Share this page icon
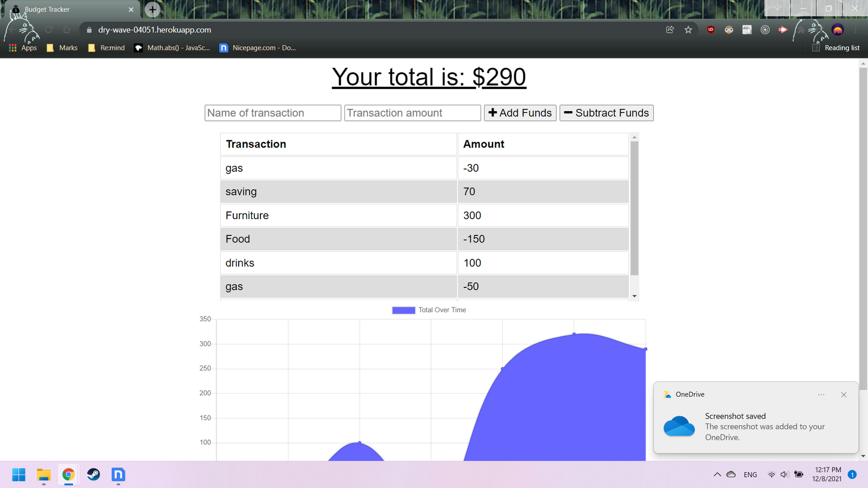Viewport: 868px width, 488px height. [670, 30]
